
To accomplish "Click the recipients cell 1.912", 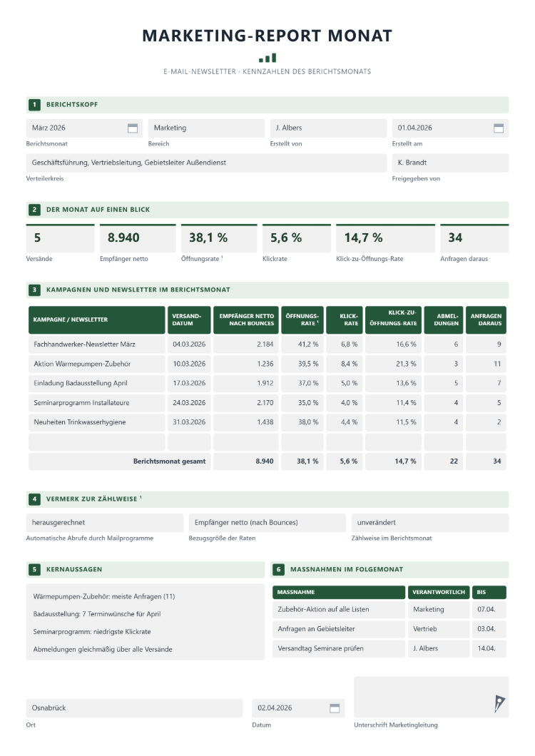I will click(246, 383).
